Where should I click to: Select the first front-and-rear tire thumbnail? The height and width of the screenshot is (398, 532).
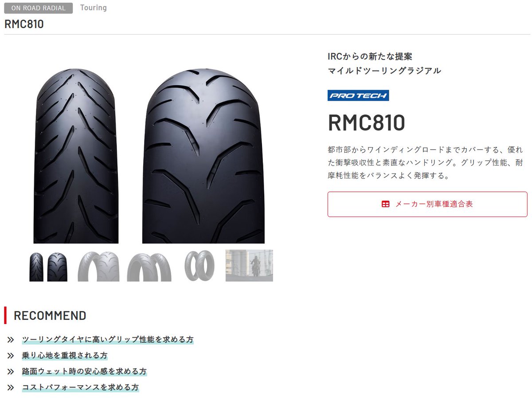48,267
